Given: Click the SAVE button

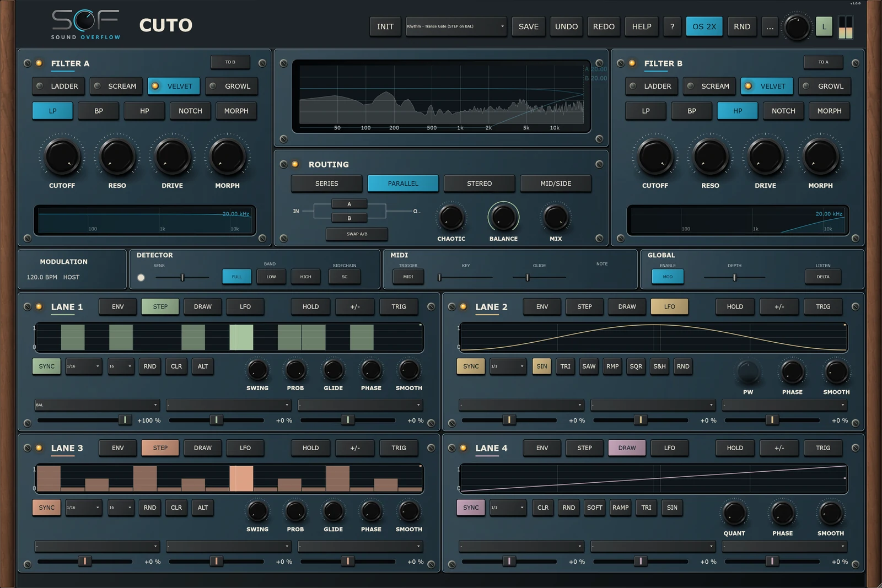Looking at the screenshot, I should point(528,26).
